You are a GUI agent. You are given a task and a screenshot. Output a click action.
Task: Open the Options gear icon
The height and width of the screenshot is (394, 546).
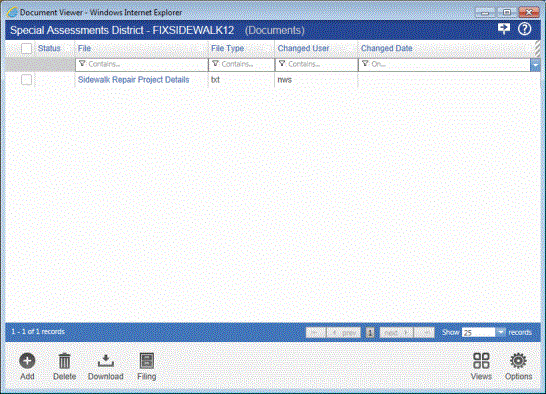coord(518,361)
